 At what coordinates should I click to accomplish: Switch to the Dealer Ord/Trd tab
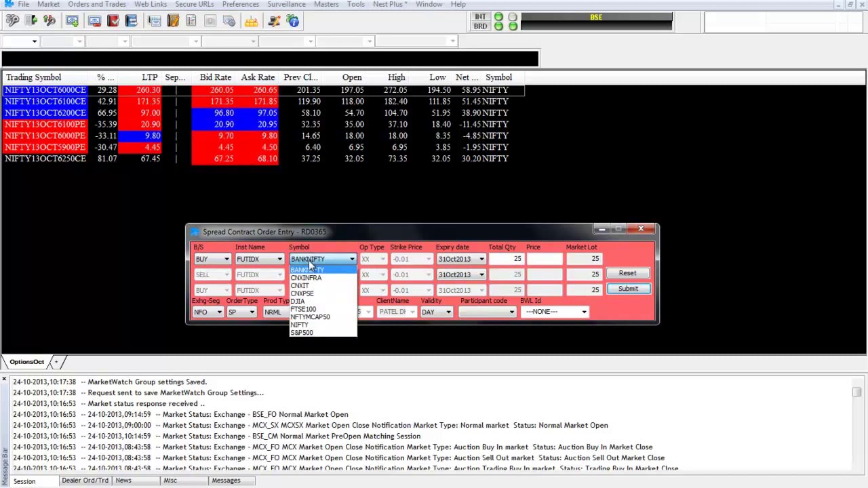(85, 481)
